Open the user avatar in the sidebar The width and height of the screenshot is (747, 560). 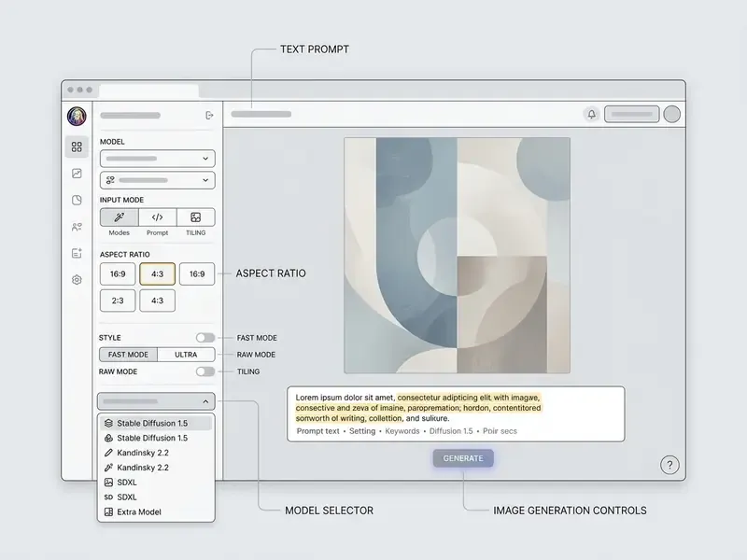[x=77, y=116]
